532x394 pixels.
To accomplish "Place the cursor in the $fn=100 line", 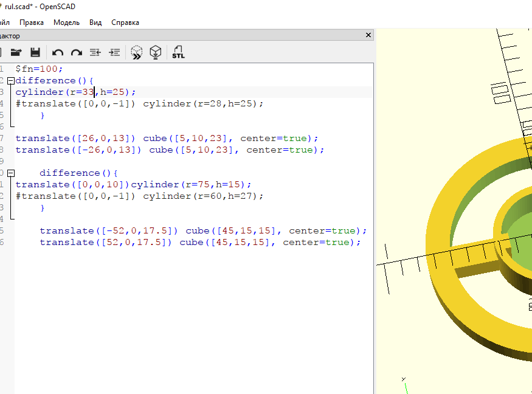I will click(39, 69).
